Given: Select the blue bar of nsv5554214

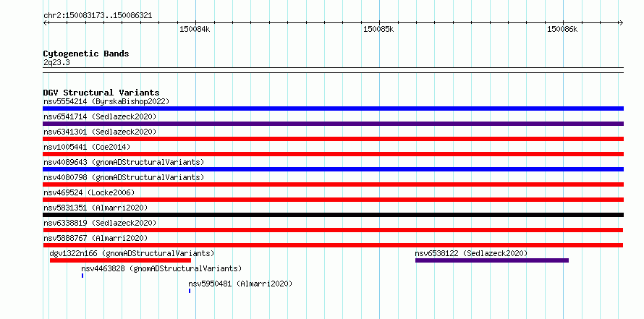Looking at the screenshot, I should (x=333, y=109).
